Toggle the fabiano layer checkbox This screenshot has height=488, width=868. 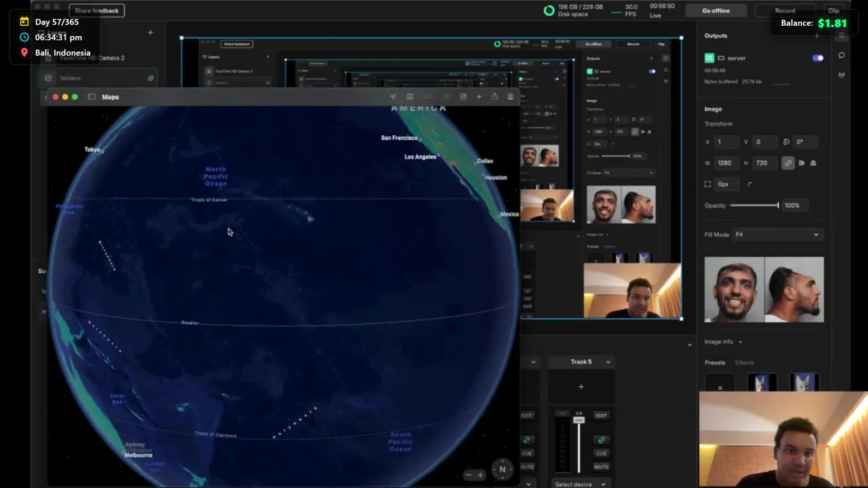pyautogui.click(x=48, y=78)
